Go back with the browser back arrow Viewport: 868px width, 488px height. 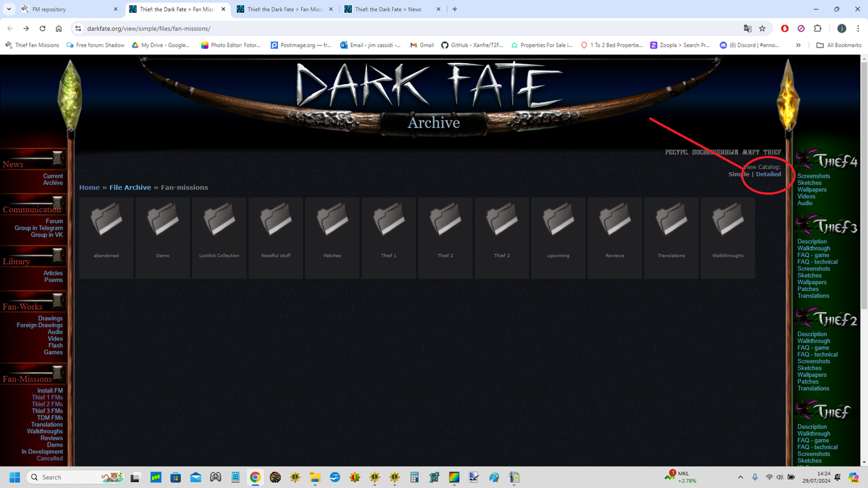[x=9, y=28]
